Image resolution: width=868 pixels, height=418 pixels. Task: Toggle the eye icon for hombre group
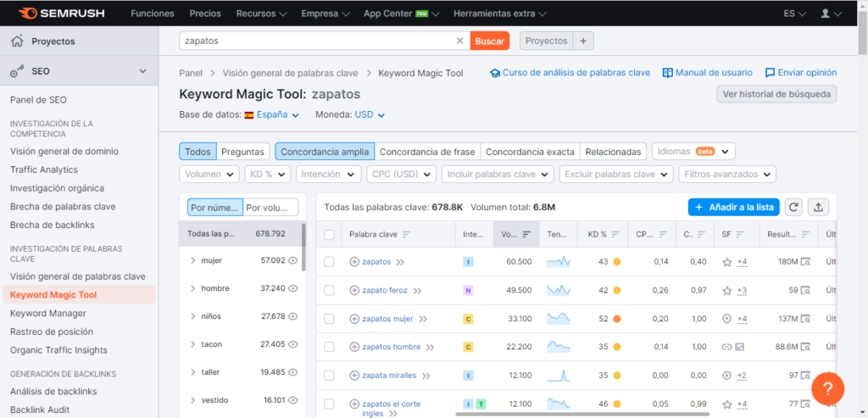293,288
